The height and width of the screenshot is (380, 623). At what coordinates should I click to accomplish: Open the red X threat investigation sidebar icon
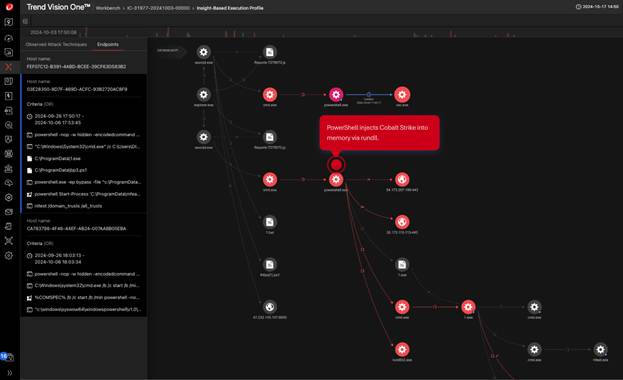click(x=8, y=67)
